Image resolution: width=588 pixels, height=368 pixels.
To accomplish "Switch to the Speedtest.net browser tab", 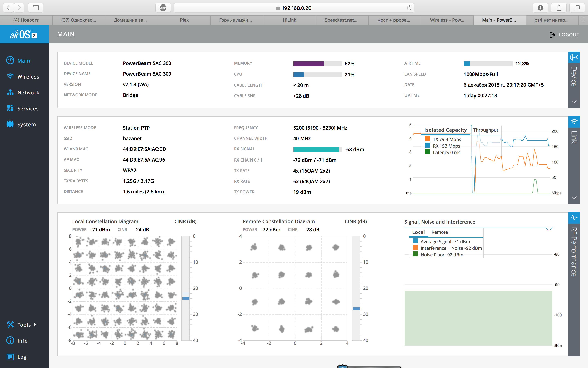I will pos(342,20).
